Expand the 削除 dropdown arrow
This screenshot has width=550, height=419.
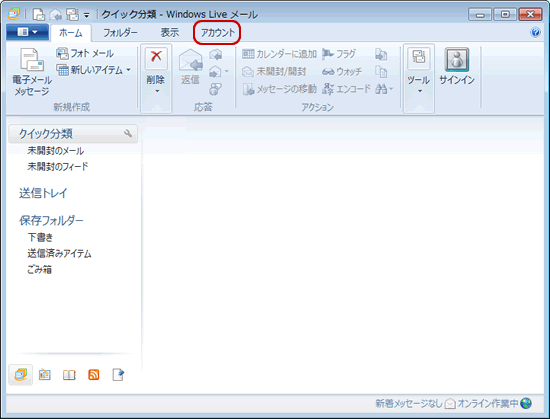[x=157, y=91]
